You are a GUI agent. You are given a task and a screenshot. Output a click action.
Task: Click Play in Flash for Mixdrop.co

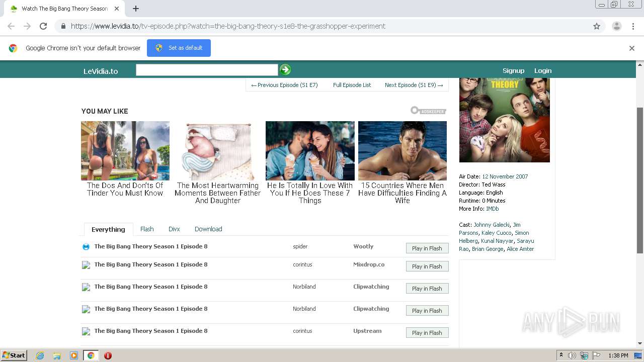(x=427, y=266)
